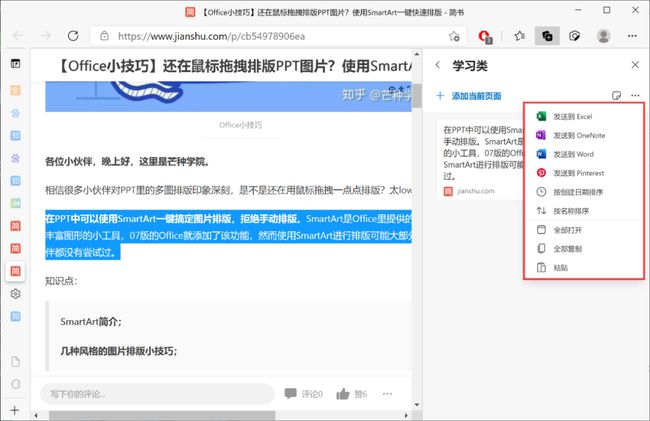Click the Office小技巧 image caption text

(x=240, y=125)
